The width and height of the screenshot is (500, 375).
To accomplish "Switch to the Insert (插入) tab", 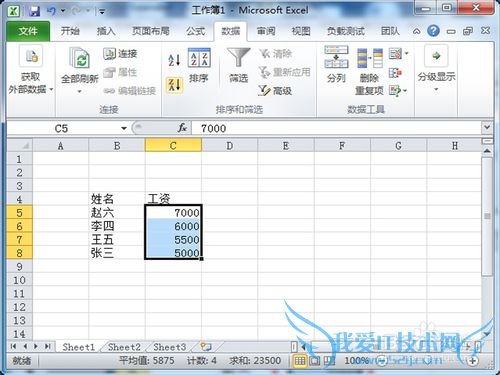I will (x=106, y=31).
